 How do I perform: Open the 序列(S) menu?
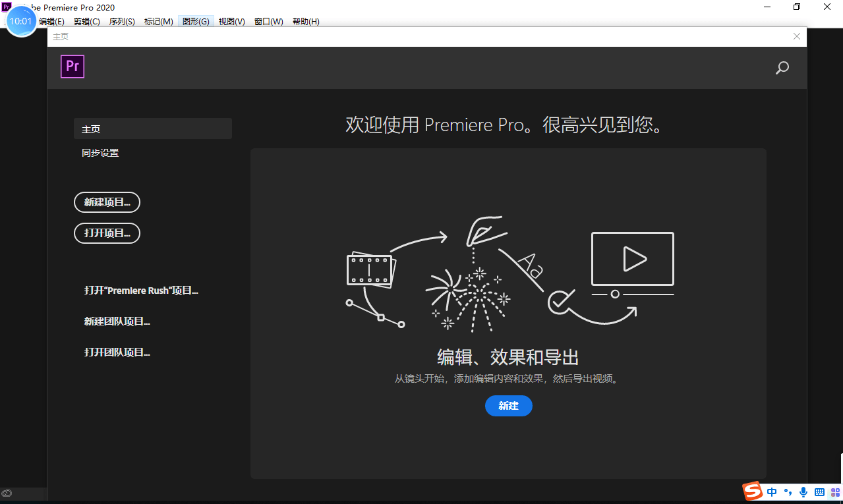pos(122,21)
